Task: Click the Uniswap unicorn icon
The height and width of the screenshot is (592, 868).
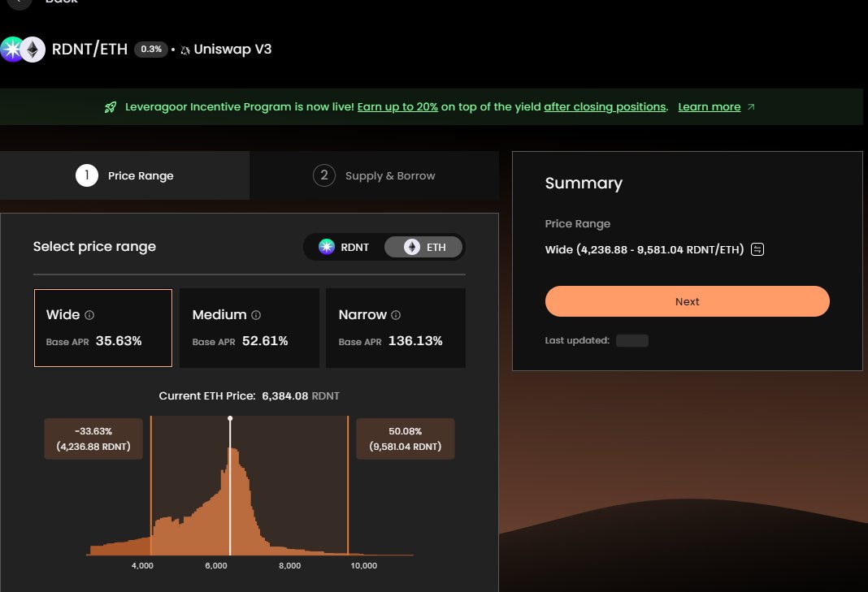Action: point(184,50)
